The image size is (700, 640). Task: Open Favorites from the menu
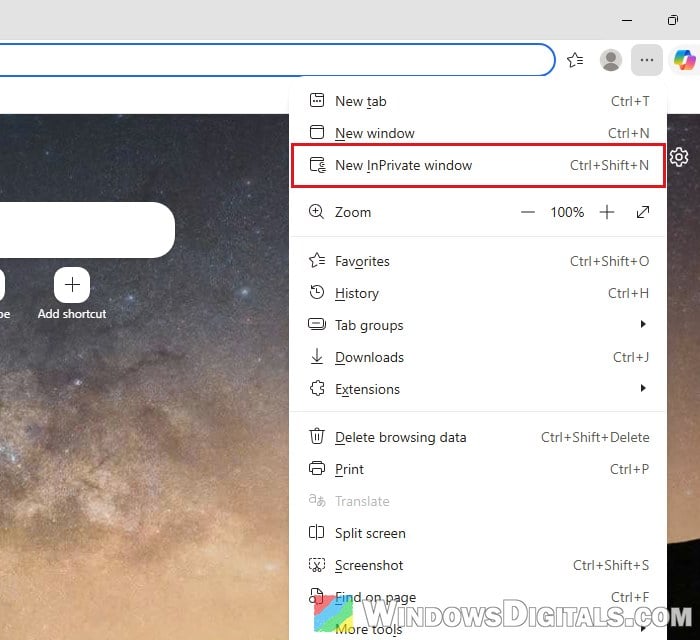(478, 261)
